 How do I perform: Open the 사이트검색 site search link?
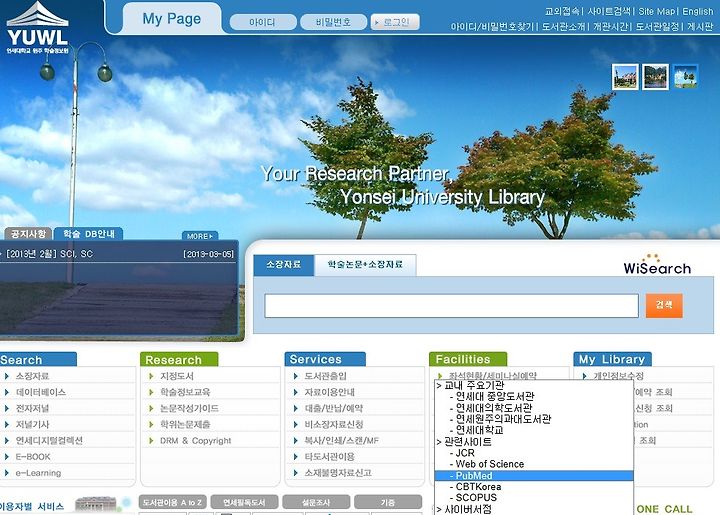coord(609,11)
